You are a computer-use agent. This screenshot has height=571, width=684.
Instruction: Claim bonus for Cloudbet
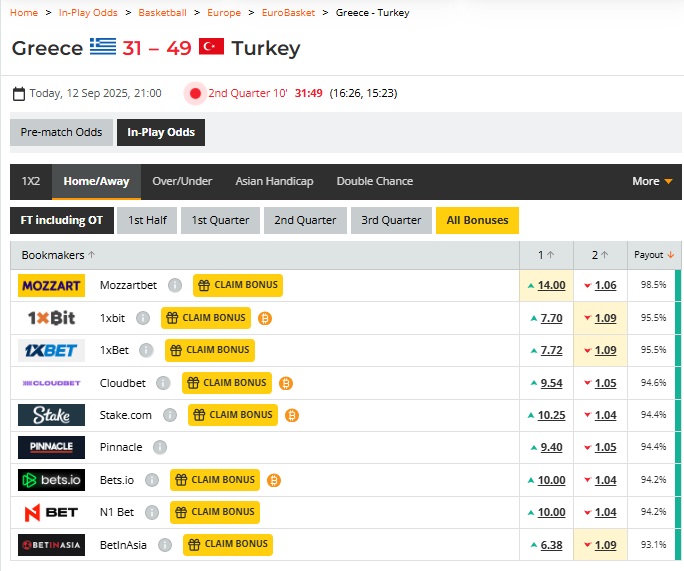click(227, 383)
